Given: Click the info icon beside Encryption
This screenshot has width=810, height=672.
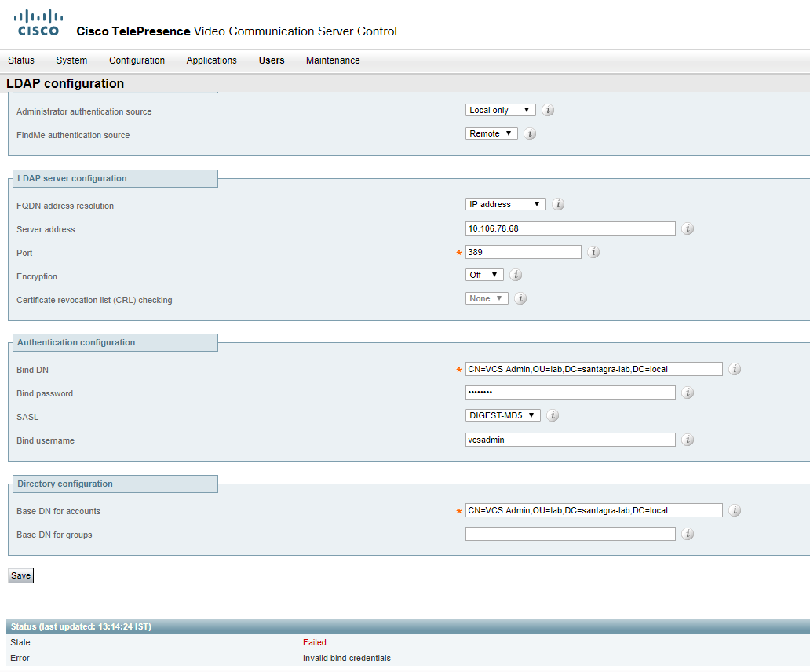Looking at the screenshot, I should pyautogui.click(x=516, y=275).
